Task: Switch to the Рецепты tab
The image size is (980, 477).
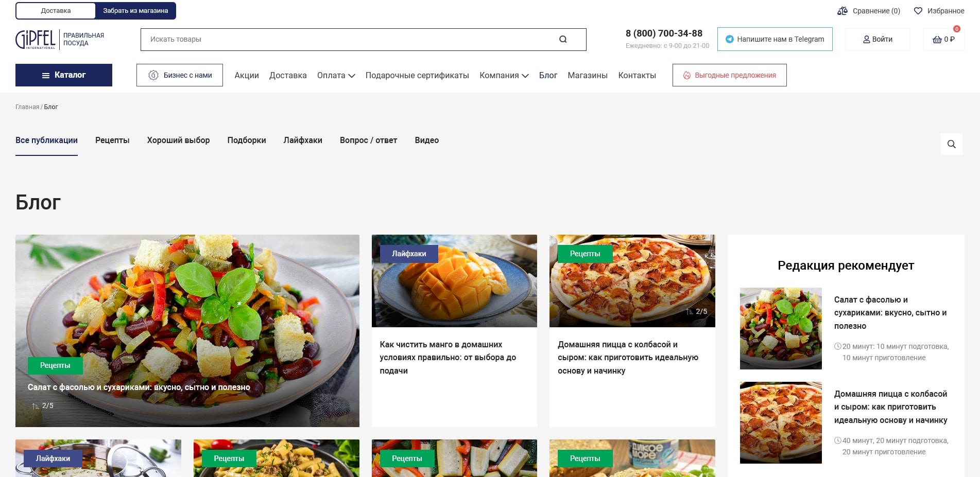Action: pos(112,140)
